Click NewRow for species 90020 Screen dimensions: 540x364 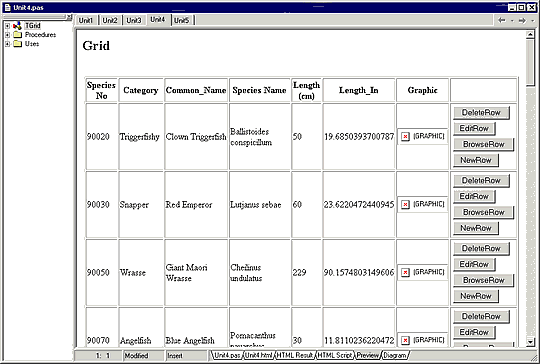coord(476,160)
